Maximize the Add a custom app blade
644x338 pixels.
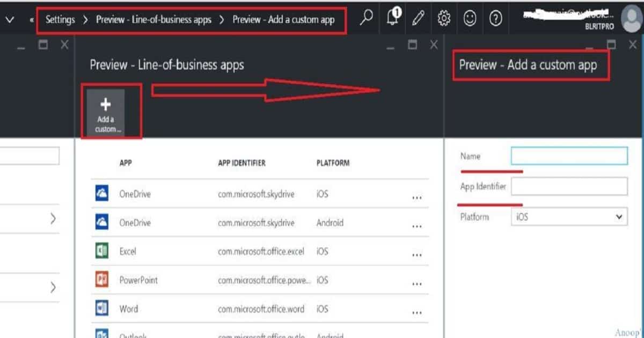[x=611, y=44]
